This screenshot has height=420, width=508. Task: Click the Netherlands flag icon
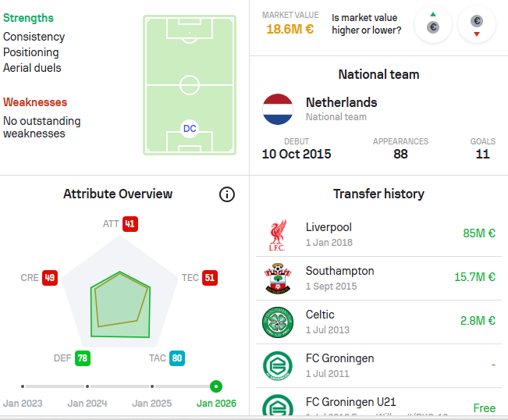(x=278, y=109)
